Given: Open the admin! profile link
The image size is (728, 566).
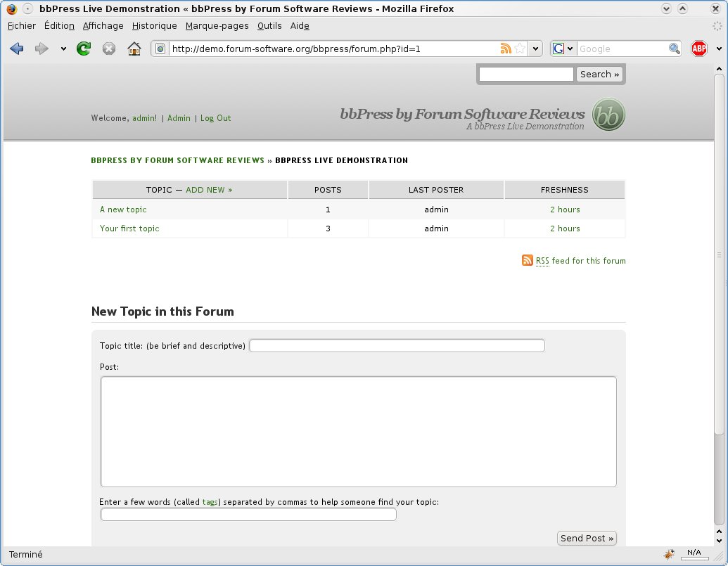Looking at the screenshot, I should point(144,118).
